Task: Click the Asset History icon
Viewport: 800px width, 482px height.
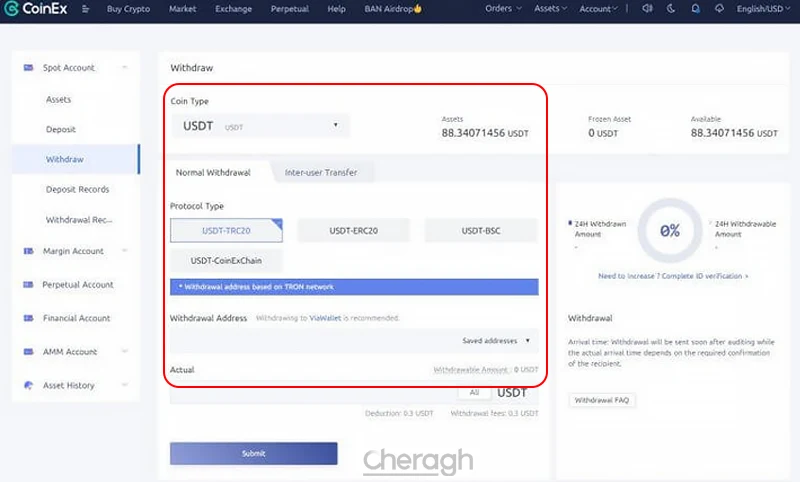Action: (29, 386)
